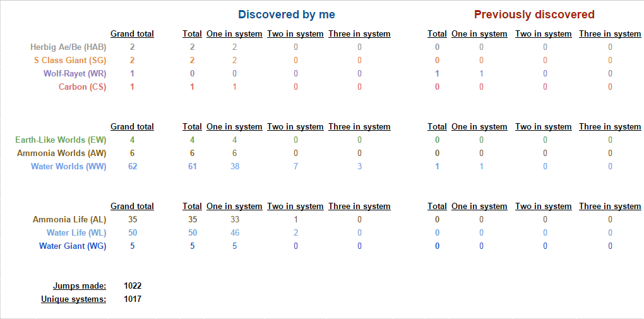Select the Water Worlds grand total 62
Image resolution: width=644 pixels, height=319 pixels.
pyautogui.click(x=132, y=167)
